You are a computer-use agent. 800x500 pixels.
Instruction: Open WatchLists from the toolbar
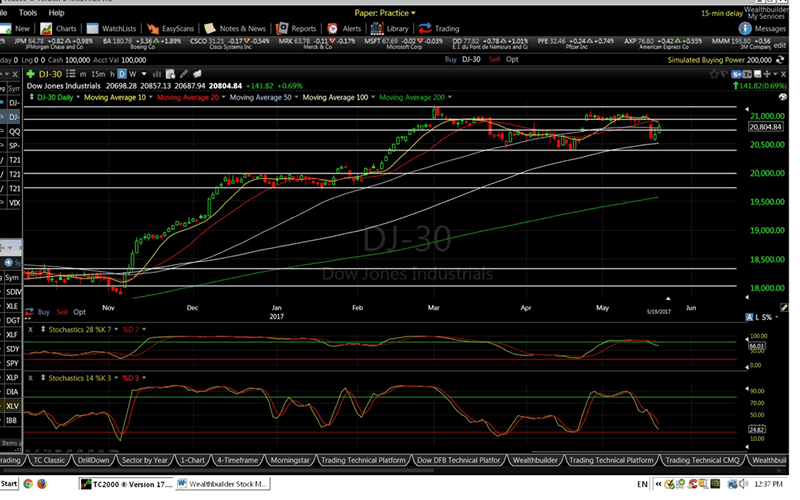tap(113, 29)
